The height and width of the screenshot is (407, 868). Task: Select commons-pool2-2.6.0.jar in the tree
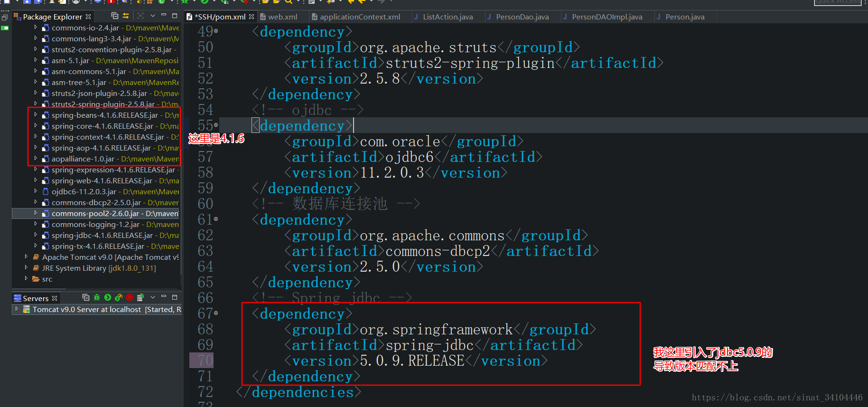point(95,213)
